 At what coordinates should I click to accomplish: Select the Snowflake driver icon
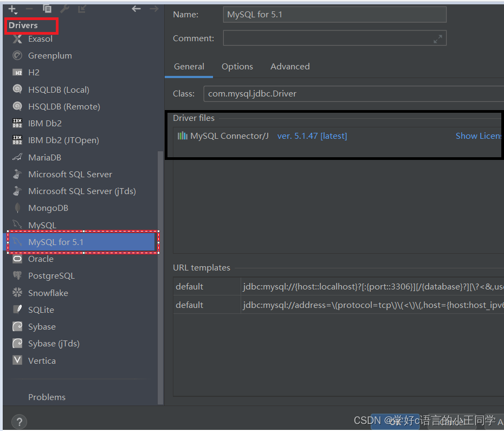pyautogui.click(x=17, y=293)
